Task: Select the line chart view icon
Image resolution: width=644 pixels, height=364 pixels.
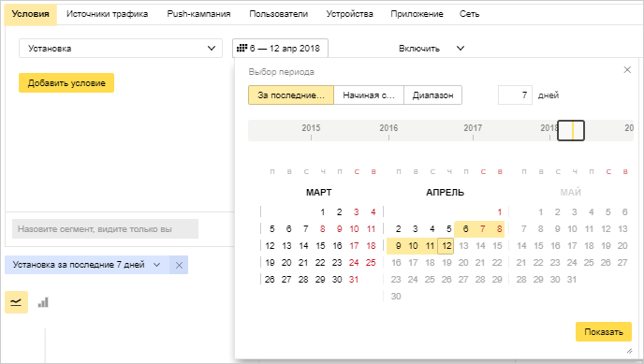Action: 16,302
